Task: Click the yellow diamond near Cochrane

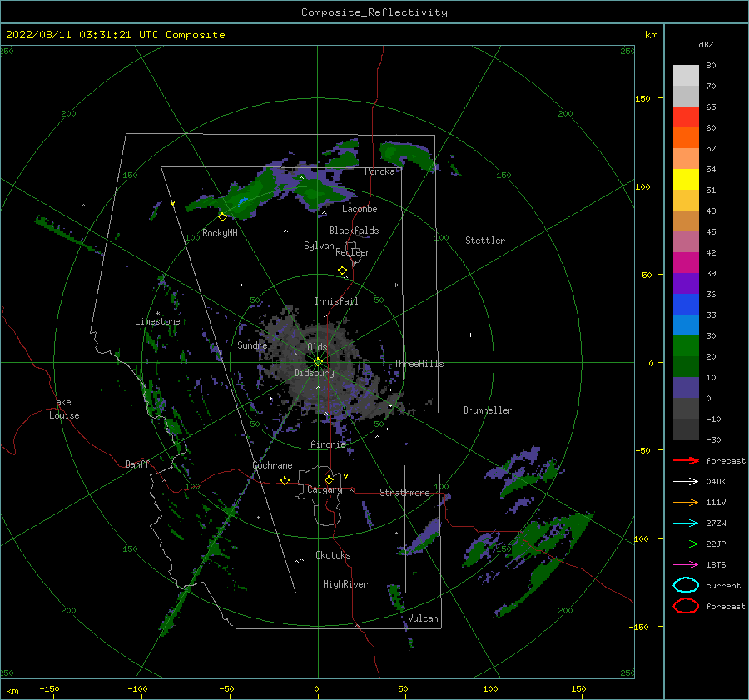Action: 285,481
